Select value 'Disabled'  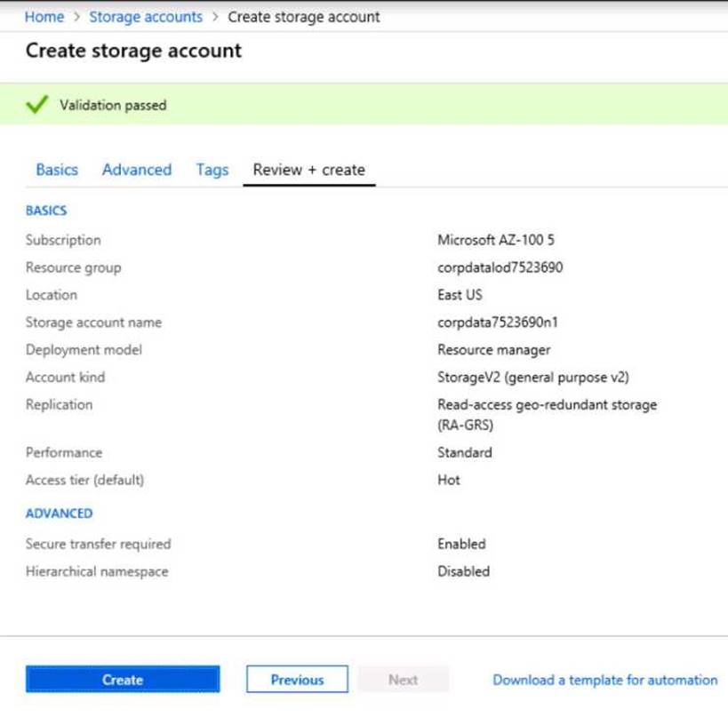click(463, 571)
